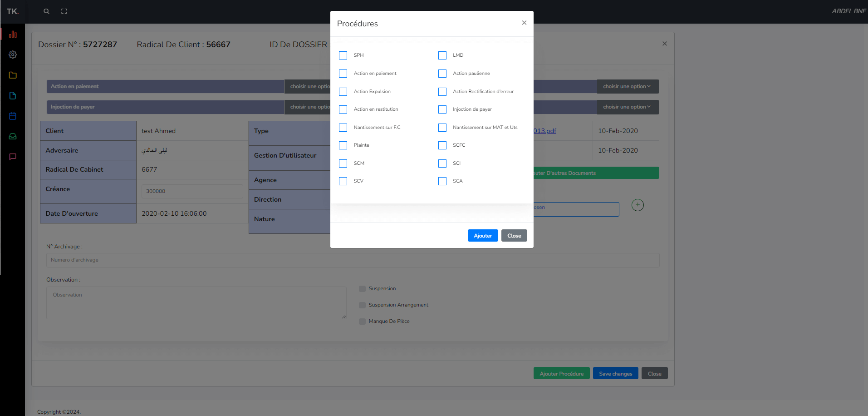The height and width of the screenshot is (416, 868).
Task: Check Nantissement sur MAT et Uts checkbox
Action: click(442, 128)
